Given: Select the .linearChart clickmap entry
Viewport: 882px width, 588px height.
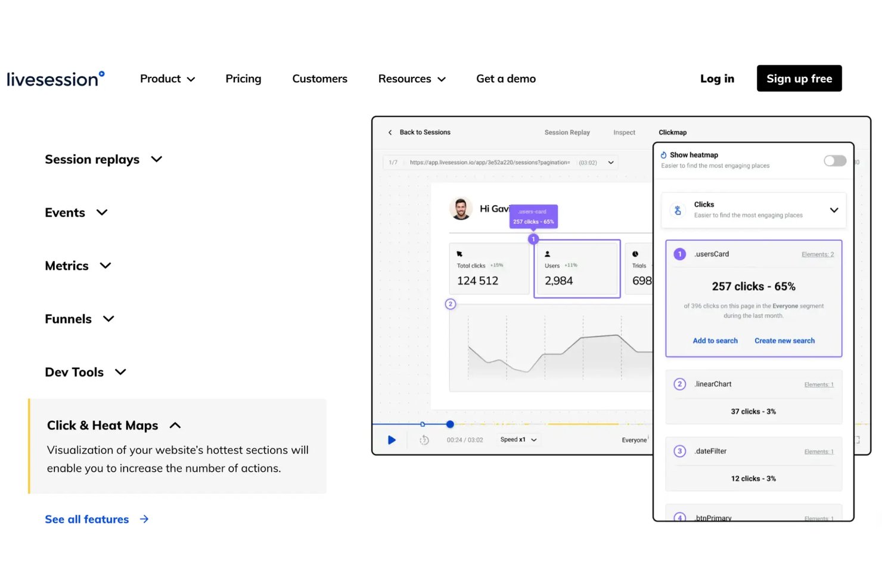Looking at the screenshot, I should (753, 397).
